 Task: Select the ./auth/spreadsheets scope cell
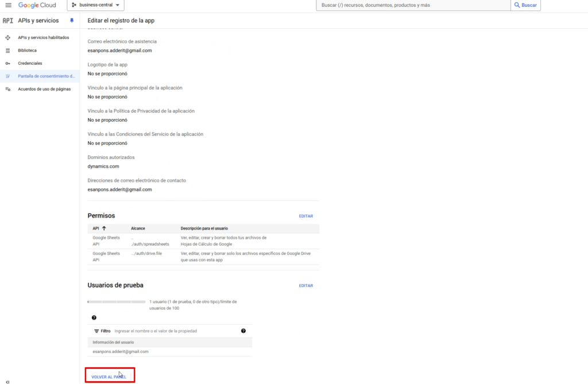pyautogui.click(x=150, y=241)
